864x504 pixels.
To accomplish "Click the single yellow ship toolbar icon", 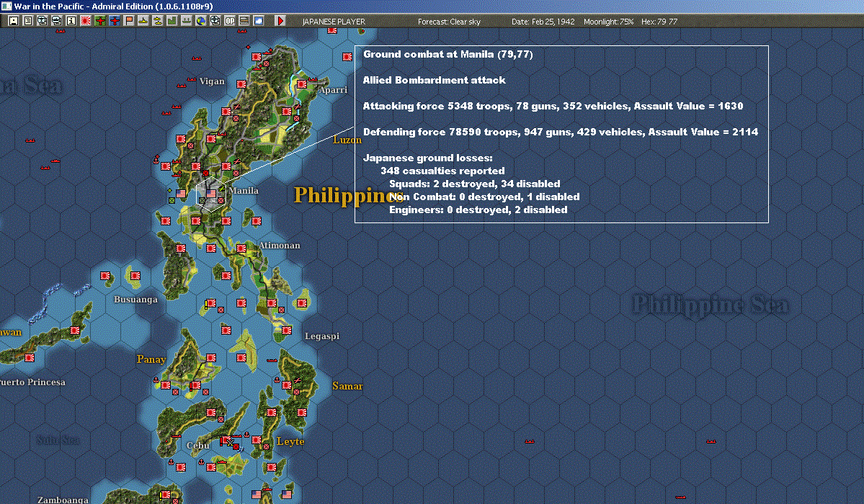I will click(x=143, y=20).
